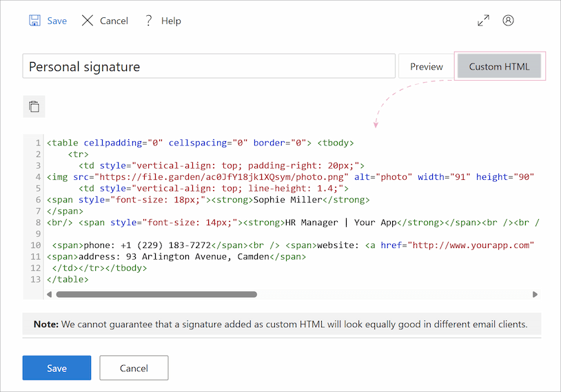This screenshot has height=392, width=561.
Task: Click the question mark Help icon
Action: [x=148, y=21]
